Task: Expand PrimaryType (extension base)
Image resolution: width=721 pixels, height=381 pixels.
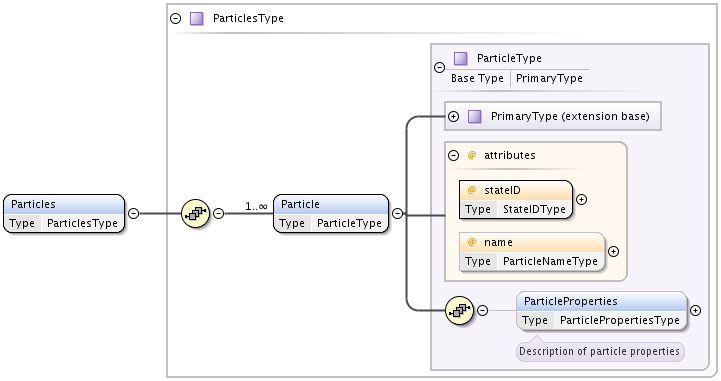Action: point(453,116)
